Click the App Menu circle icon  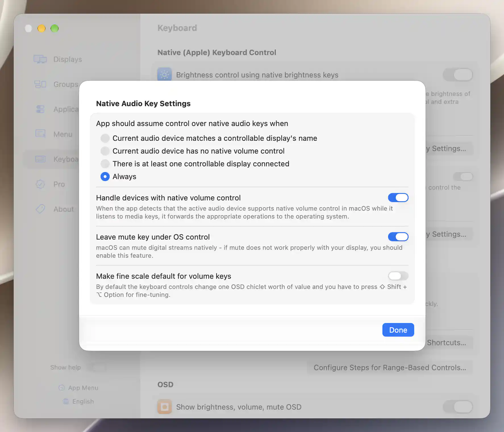(x=62, y=388)
